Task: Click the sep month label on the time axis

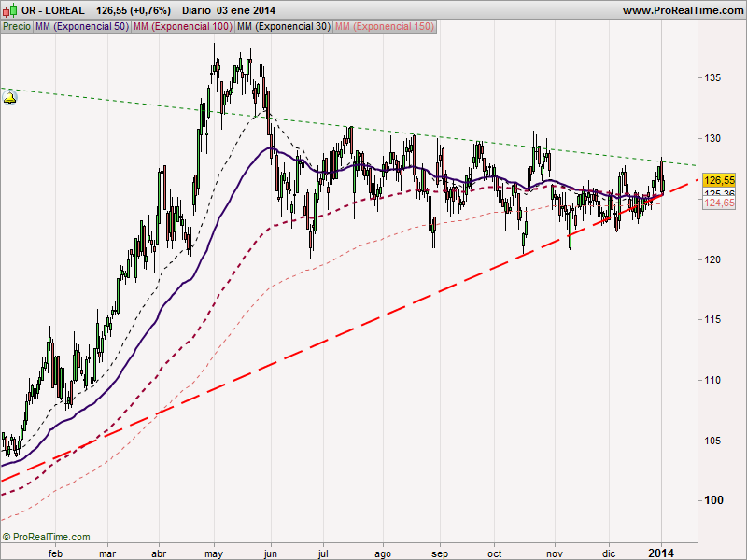Action: pos(440,553)
